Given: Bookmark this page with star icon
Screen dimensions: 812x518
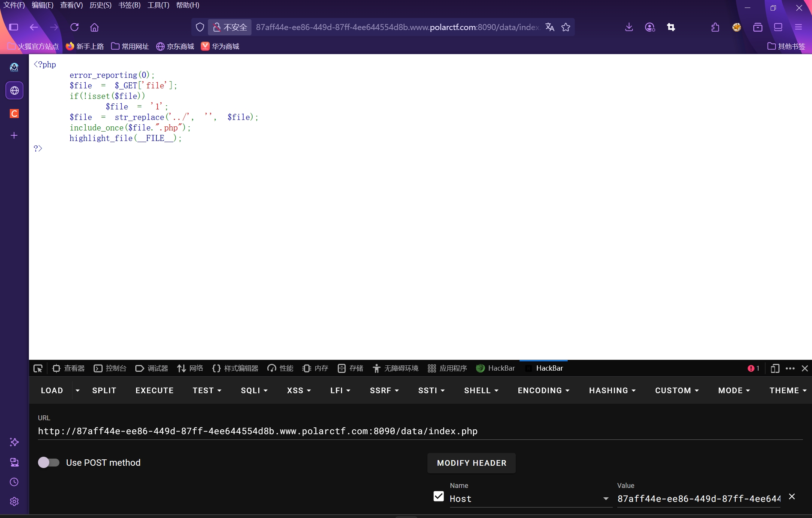Looking at the screenshot, I should (566, 27).
